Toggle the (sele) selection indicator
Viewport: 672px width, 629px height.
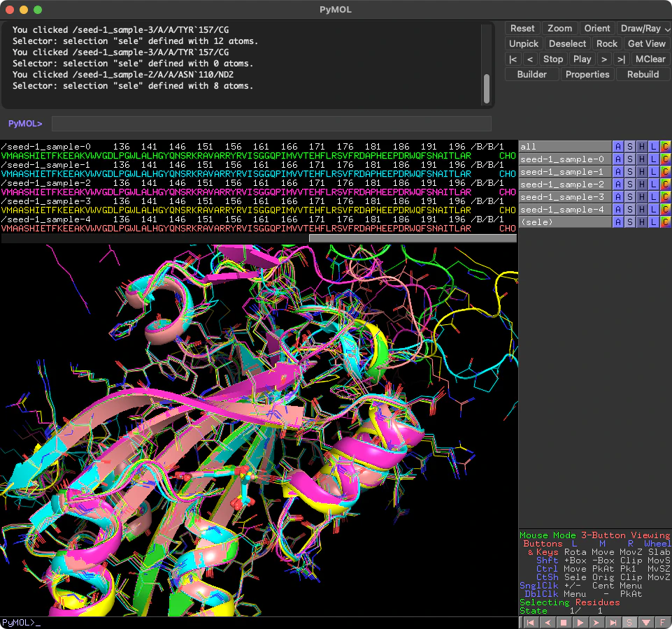click(x=565, y=222)
